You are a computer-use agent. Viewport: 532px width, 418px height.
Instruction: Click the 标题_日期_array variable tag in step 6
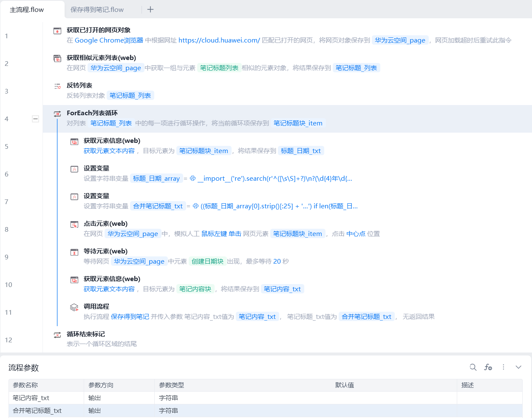156,178
